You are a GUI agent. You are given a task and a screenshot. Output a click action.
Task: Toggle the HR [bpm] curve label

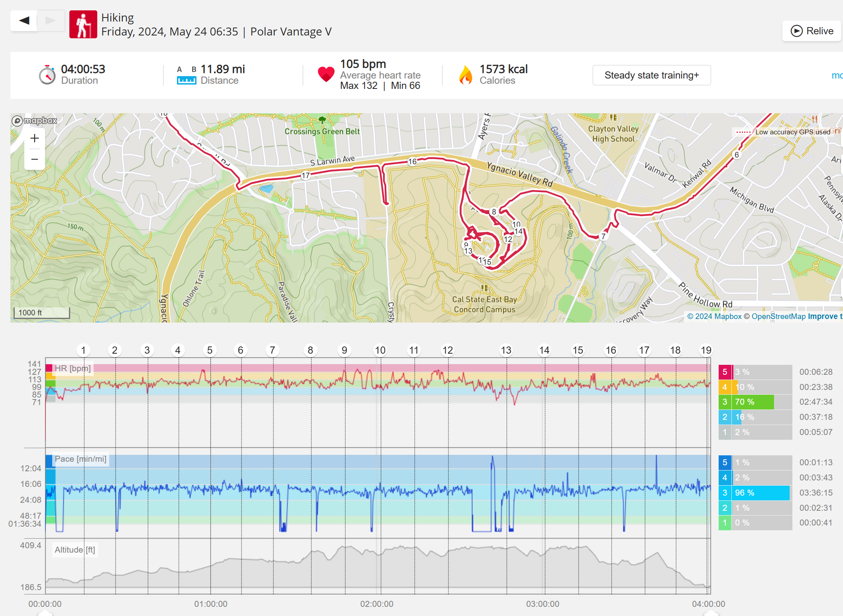click(x=73, y=368)
